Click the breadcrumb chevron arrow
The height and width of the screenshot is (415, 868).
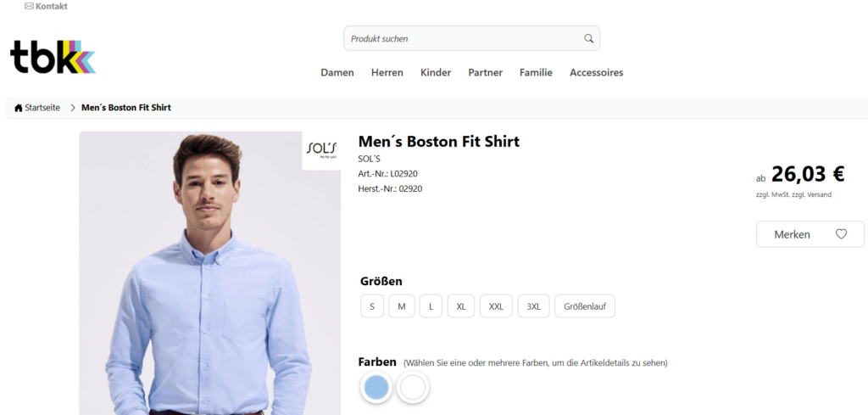[73, 108]
